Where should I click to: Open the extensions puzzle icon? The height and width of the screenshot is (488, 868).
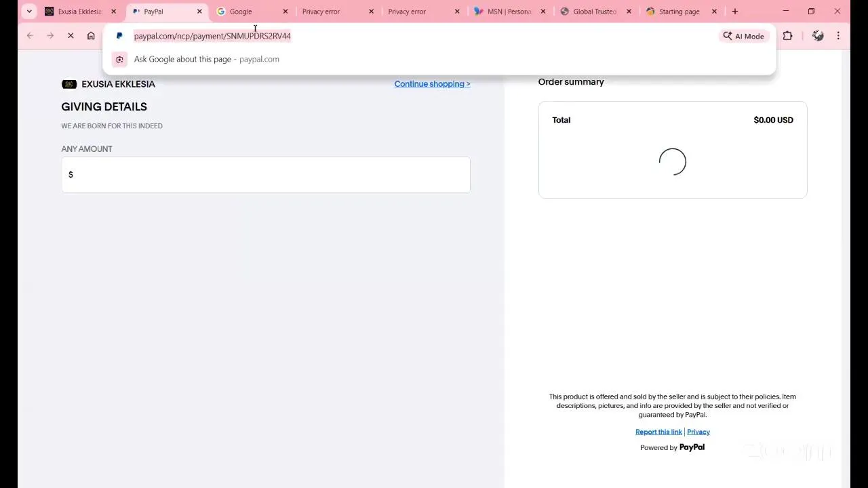coord(787,36)
